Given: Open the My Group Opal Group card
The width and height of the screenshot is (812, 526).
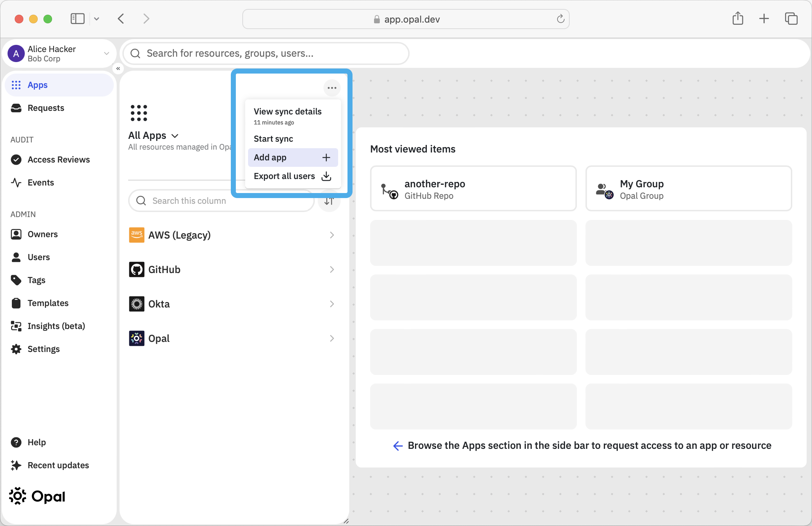Looking at the screenshot, I should [689, 188].
